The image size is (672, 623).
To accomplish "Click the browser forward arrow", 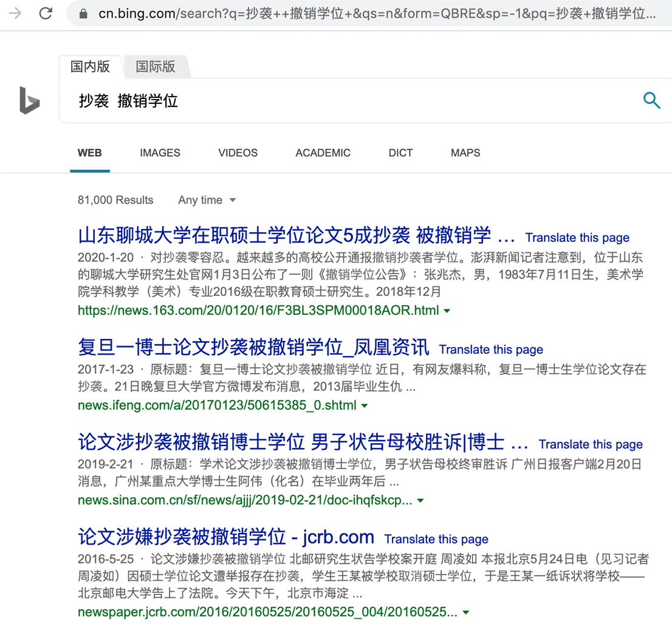I will [x=15, y=13].
